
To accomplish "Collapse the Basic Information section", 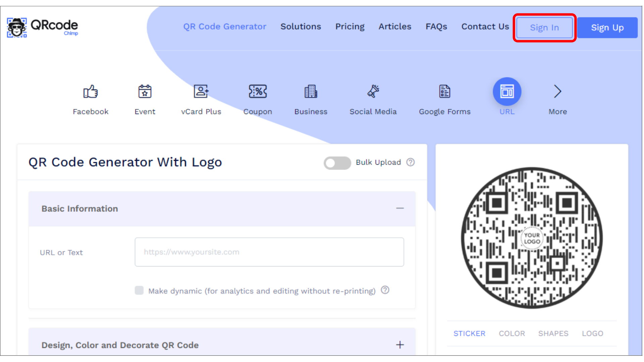I will 400,208.
